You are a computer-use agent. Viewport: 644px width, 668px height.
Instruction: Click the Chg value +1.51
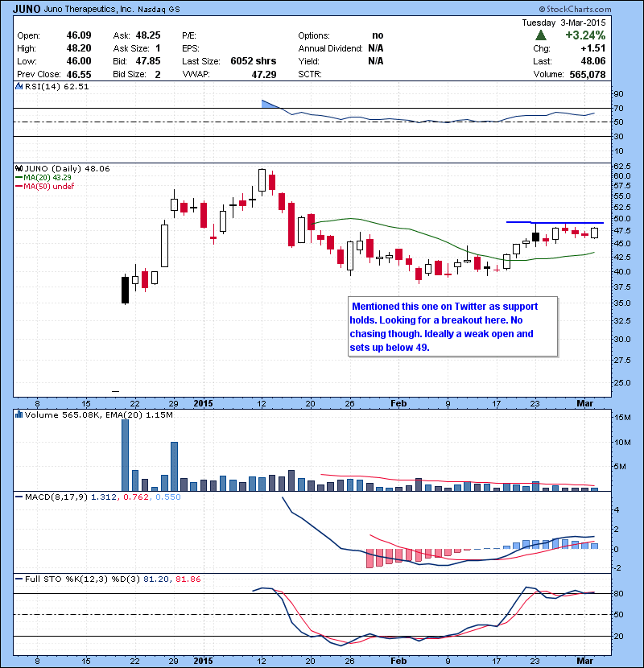pyautogui.click(x=592, y=48)
